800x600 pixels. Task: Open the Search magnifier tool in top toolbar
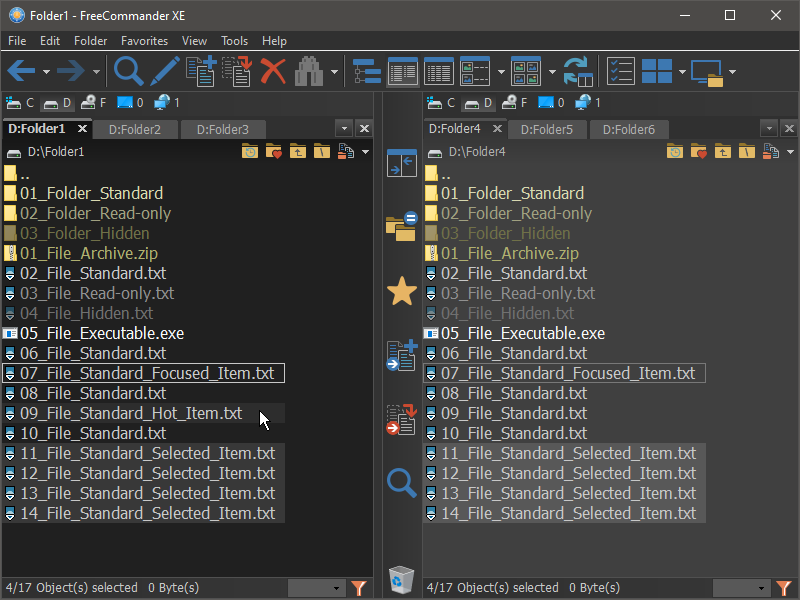tap(128, 71)
